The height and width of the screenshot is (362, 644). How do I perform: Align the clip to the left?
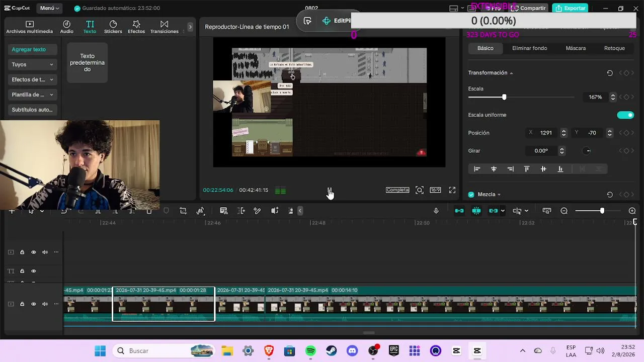point(477,169)
